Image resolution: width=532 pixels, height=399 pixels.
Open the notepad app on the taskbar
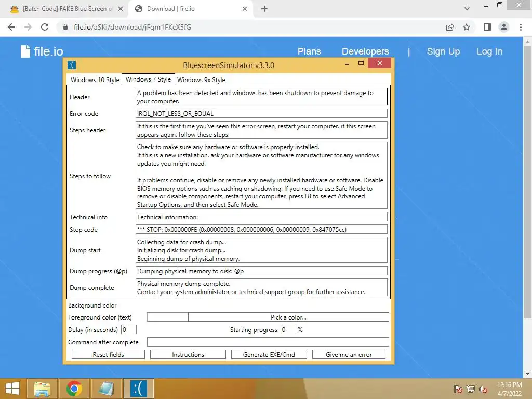click(x=106, y=389)
